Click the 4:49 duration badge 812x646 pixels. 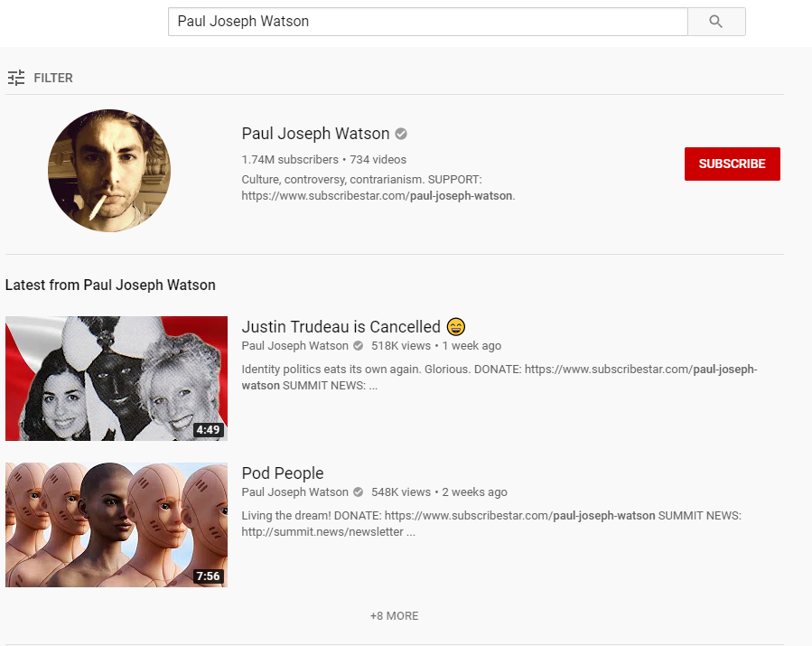208,430
